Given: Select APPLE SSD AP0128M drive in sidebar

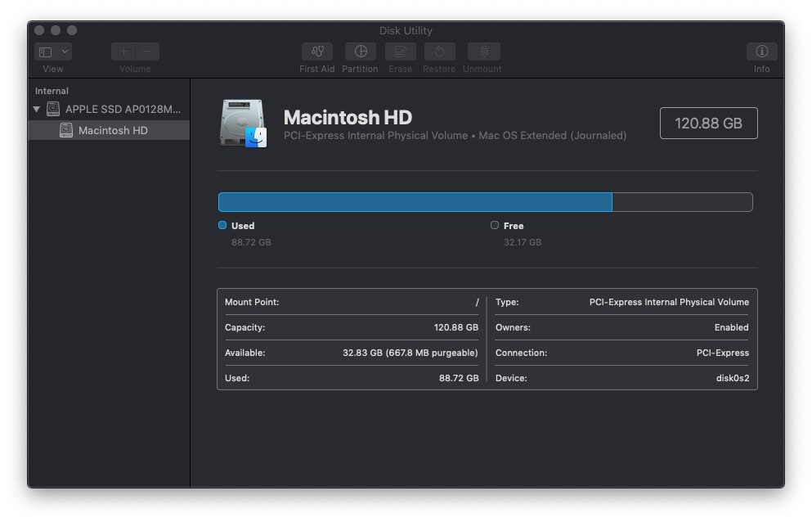Looking at the screenshot, I should click(x=110, y=110).
